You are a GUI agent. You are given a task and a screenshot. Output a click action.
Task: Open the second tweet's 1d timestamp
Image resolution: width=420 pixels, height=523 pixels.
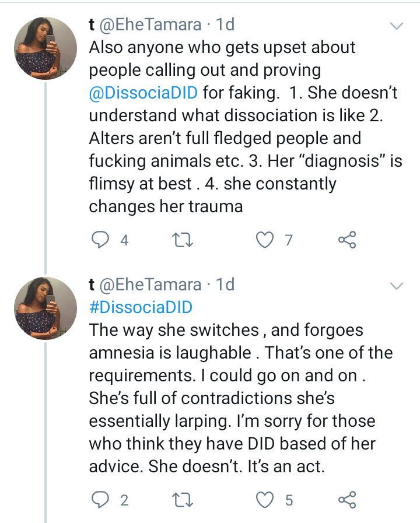coord(225,285)
